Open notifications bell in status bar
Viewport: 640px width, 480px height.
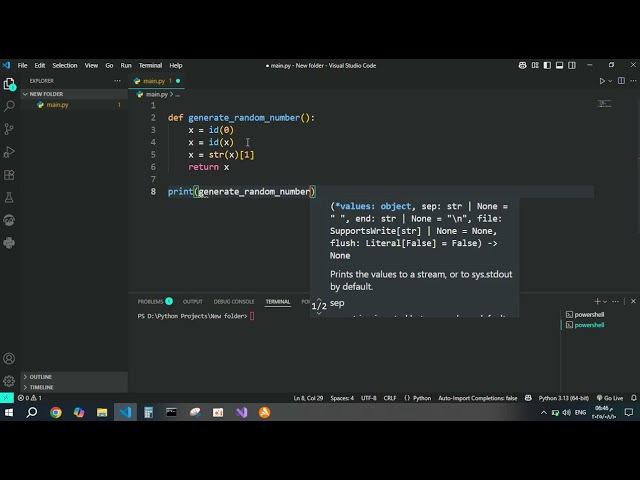click(633, 398)
